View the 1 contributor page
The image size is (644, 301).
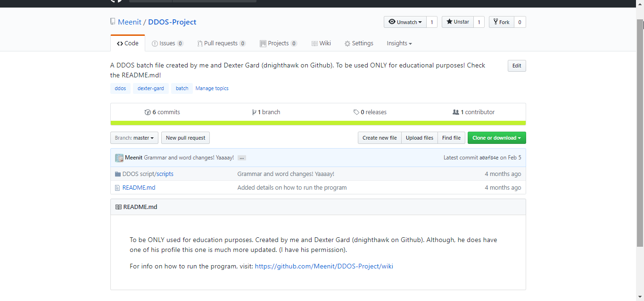click(473, 112)
